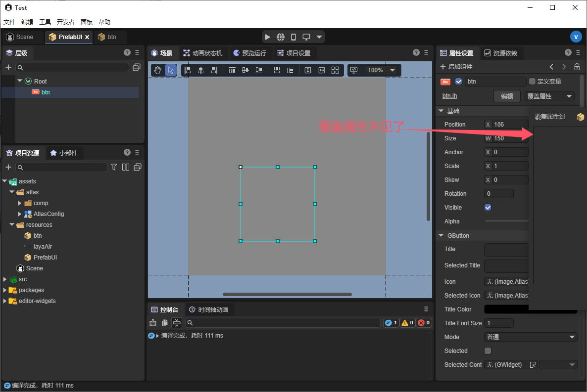This screenshot has height=392, width=587.
Task: Clear console with the broom icon
Action: point(152,323)
